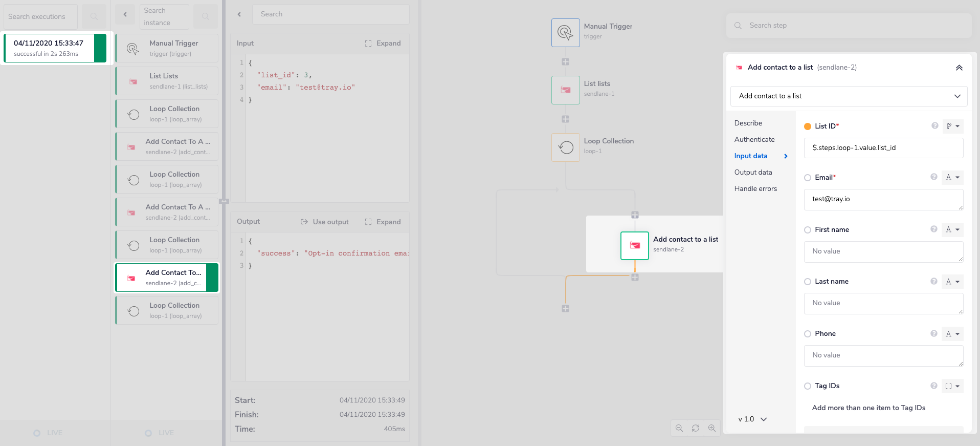Click the Manual Trigger node icon on canvas
The image size is (980, 446).
[x=565, y=33]
